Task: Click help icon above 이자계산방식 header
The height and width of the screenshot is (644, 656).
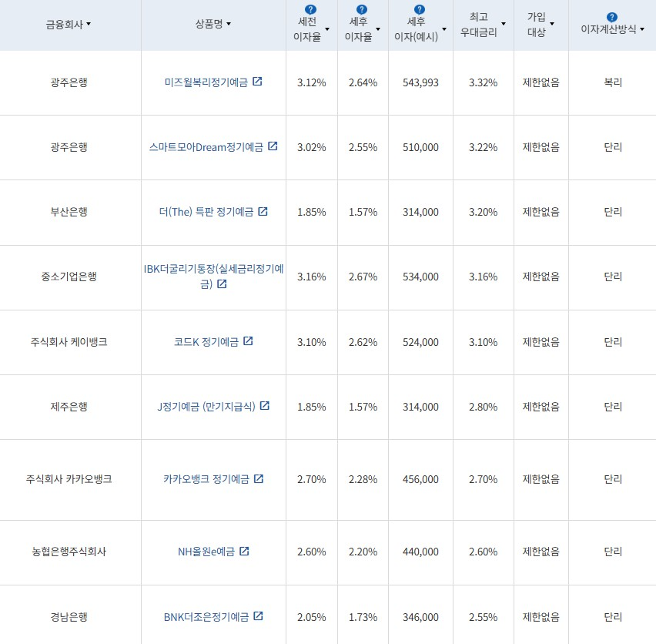Action: [611, 17]
